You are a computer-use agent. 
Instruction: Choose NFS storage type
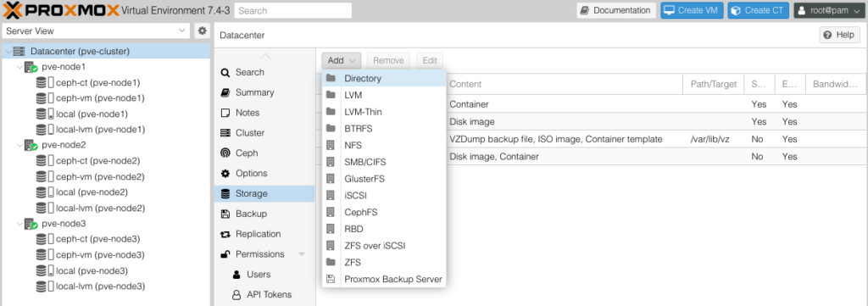click(x=384, y=146)
